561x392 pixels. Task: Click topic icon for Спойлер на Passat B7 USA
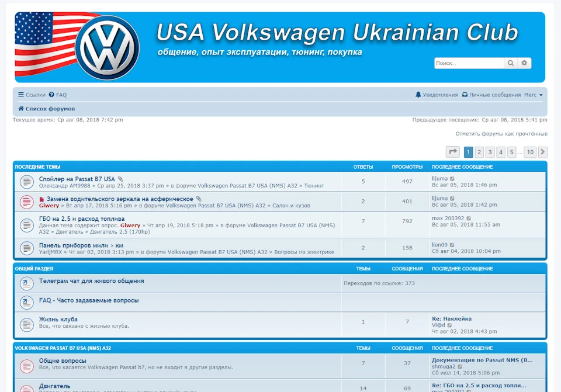click(x=26, y=182)
